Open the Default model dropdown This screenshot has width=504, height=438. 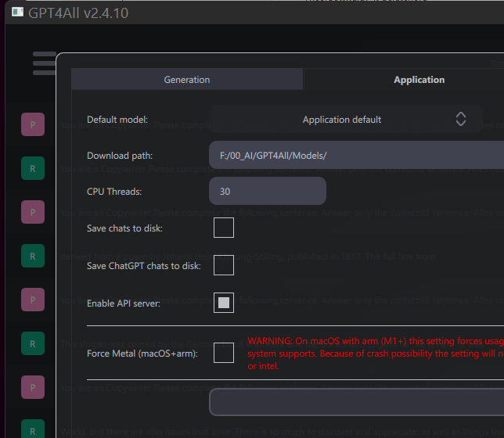tap(344, 120)
